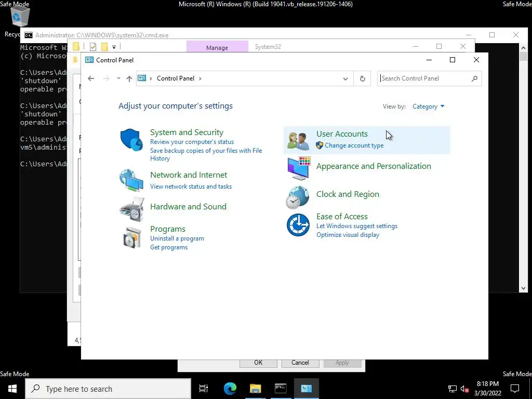Open System and Security category
The height and width of the screenshot is (399, 532).
[187, 132]
